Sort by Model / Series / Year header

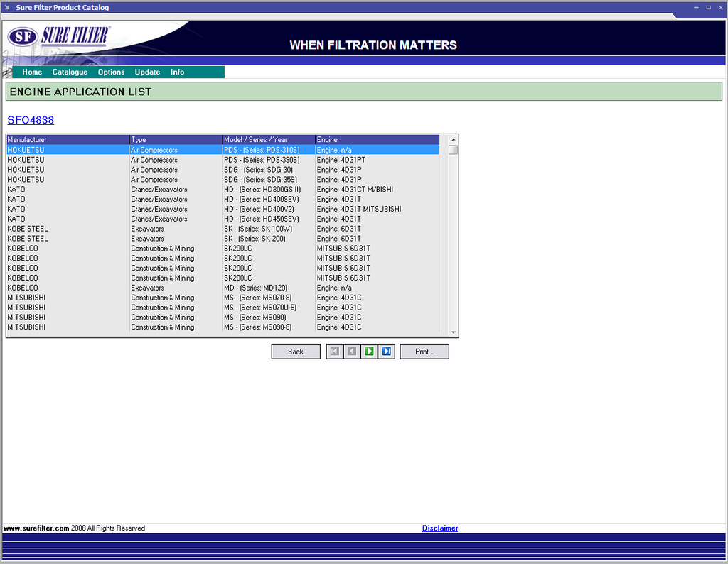(269, 140)
